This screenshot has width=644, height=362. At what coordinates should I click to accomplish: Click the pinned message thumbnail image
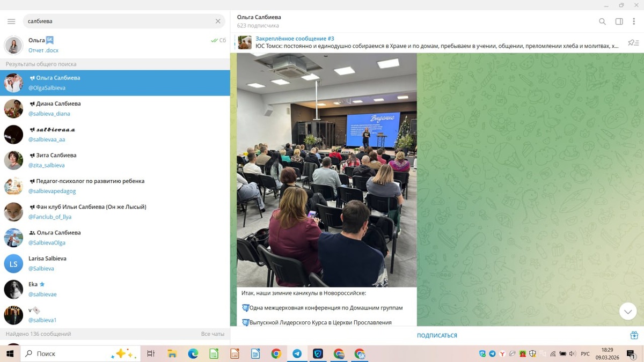pos(245,42)
